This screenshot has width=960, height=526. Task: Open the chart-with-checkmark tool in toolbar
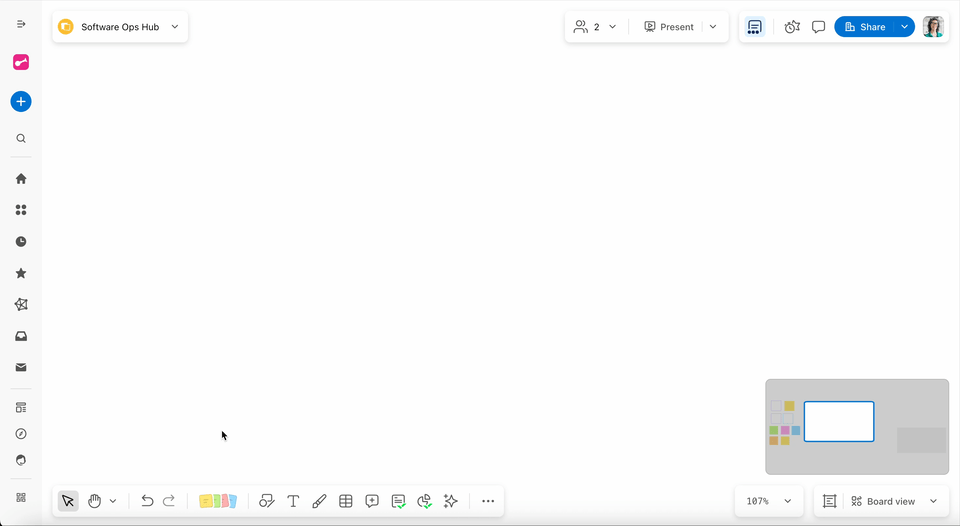[x=425, y=502]
